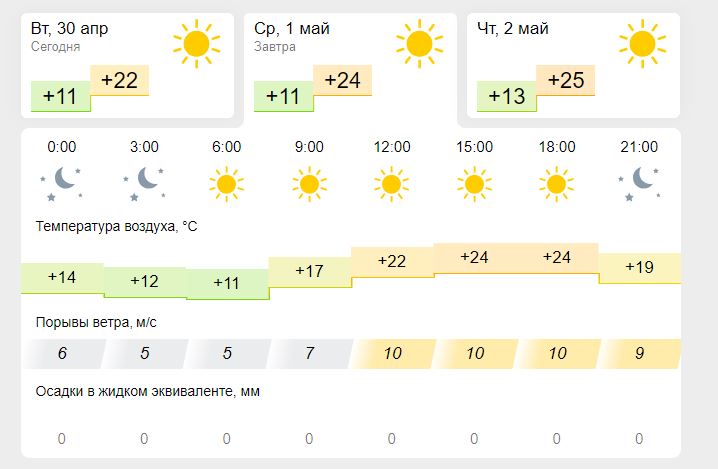Click the wind gust value 7 at 9:00
Screen dimensions: 718x469
(x=309, y=354)
